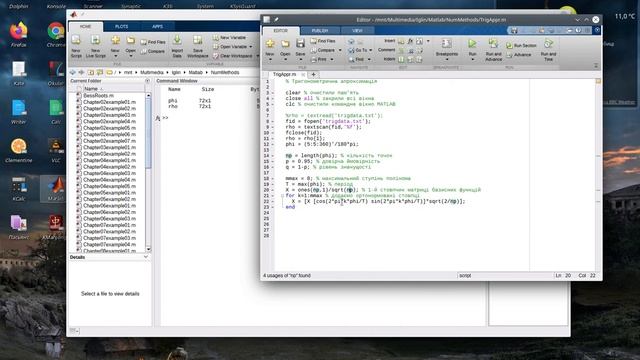This screenshot has height=360, width=640.
Task: Expand the Run dropdown arrow
Action: point(472,60)
